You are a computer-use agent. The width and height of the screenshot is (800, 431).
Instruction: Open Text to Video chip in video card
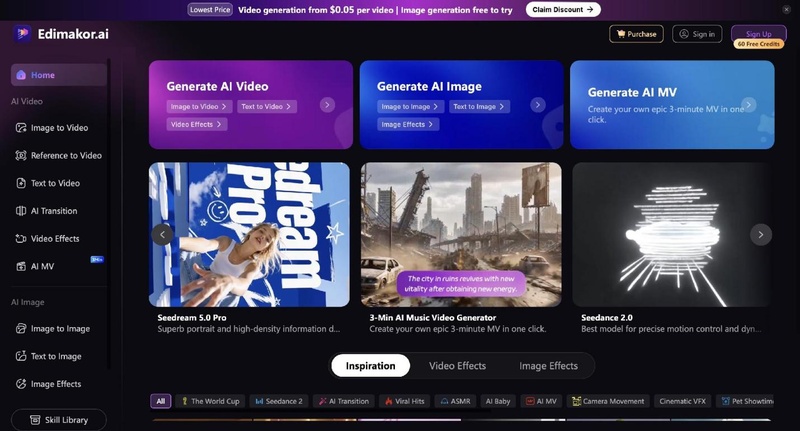tap(267, 107)
